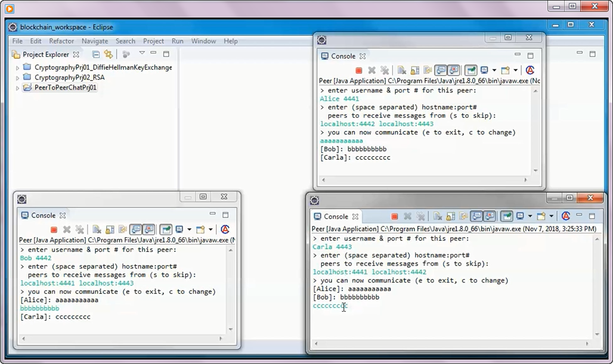
Task: Click the text cursor after ccccccccc in Carla's console
Action: [345, 306]
